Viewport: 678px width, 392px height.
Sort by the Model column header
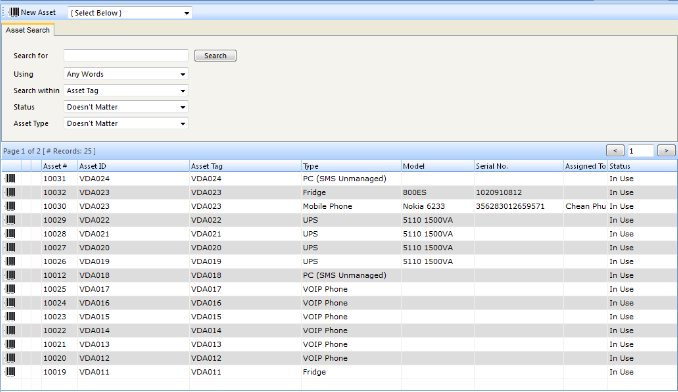click(x=438, y=166)
